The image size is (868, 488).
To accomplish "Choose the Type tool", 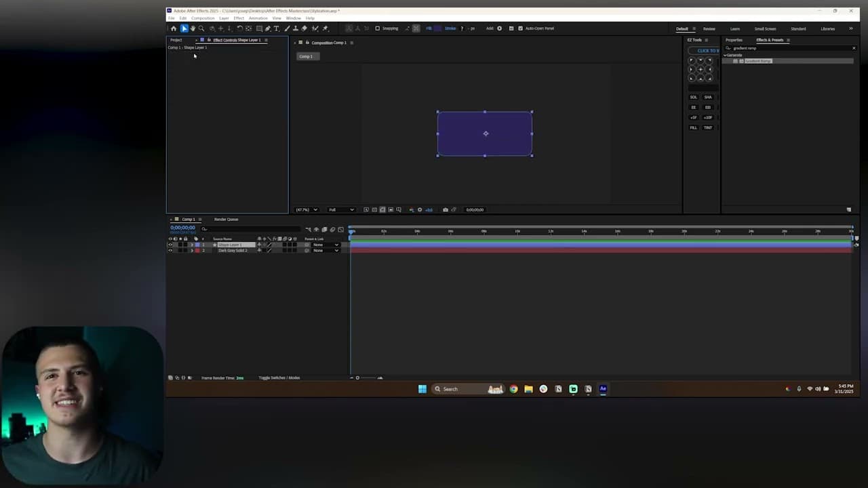I will pyautogui.click(x=276, y=28).
